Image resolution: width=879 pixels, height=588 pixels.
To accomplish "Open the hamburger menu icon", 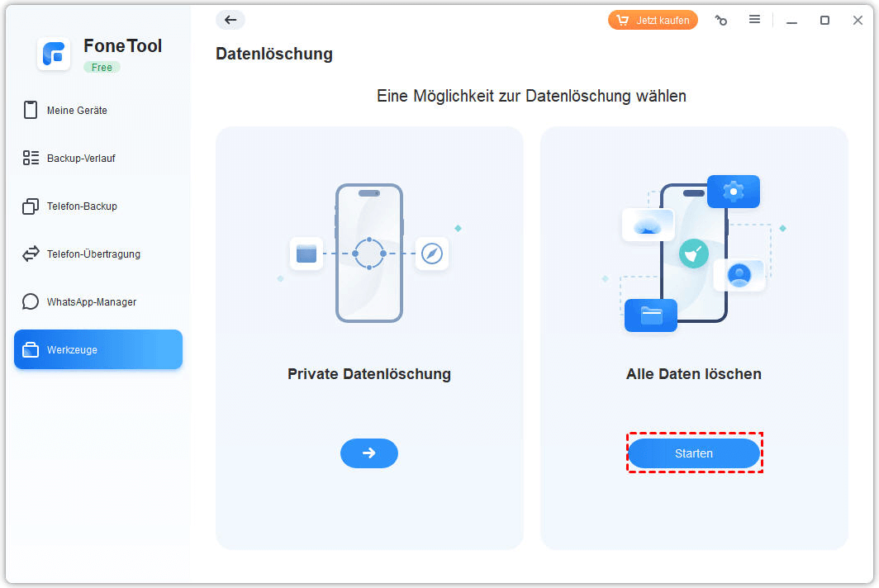I will 754,20.
